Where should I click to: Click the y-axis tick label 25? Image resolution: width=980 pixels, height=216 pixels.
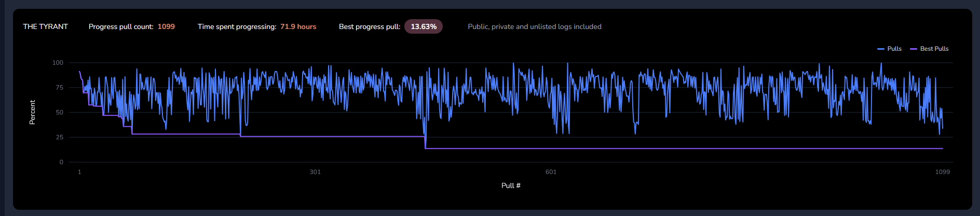(x=59, y=137)
